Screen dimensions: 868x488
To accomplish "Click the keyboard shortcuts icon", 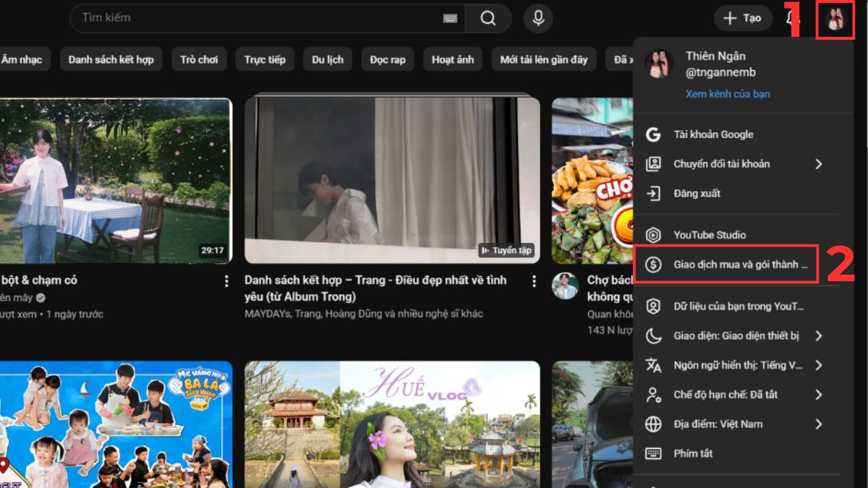I will click(x=653, y=453).
